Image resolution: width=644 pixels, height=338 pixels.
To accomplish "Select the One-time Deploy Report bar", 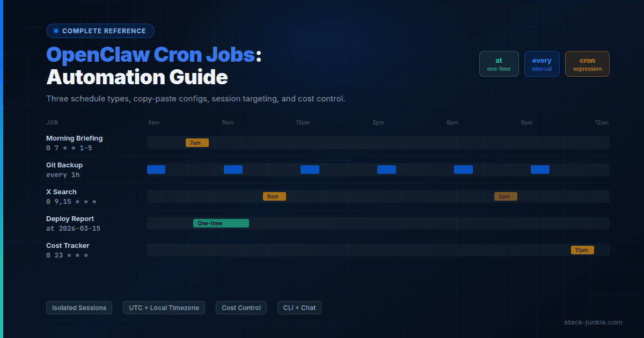I will click(x=221, y=223).
